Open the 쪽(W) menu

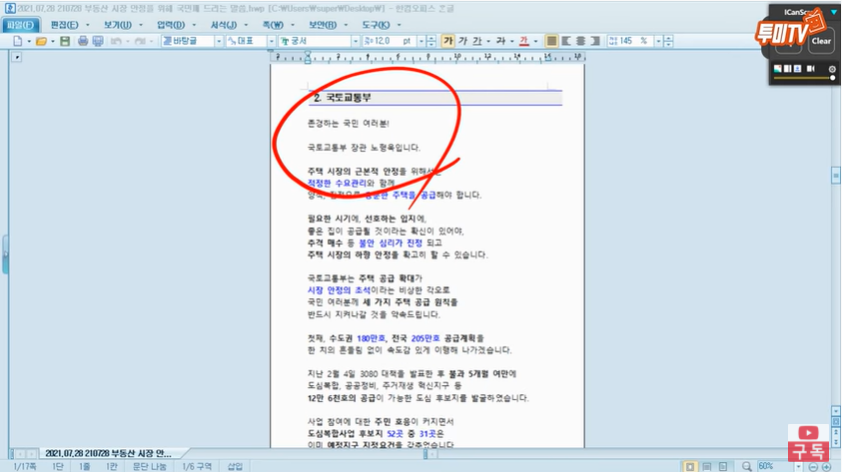[273, 25]
